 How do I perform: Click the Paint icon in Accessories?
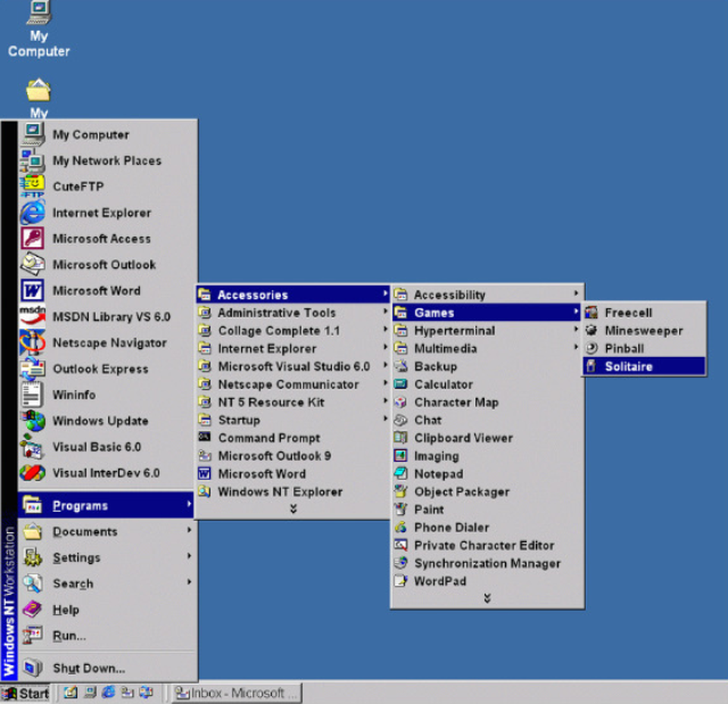coord(400,509)
